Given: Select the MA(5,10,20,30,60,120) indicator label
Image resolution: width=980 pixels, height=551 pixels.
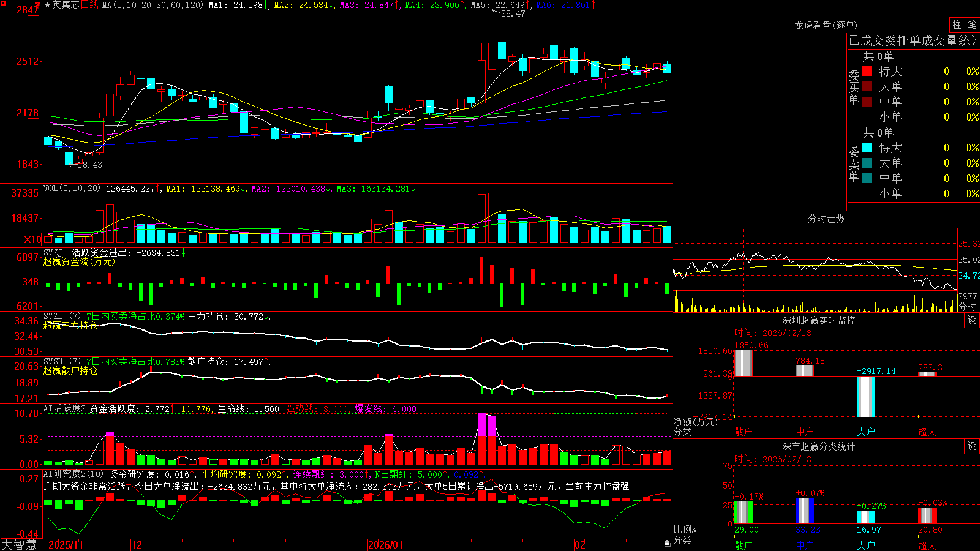Looking at the screenshot, I should tap(153, 5).
